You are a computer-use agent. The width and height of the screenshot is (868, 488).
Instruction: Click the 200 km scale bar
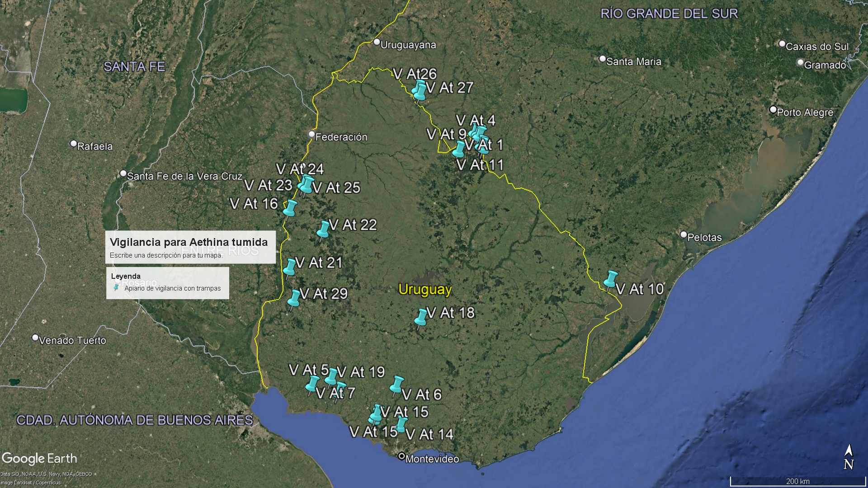[797, 481]
